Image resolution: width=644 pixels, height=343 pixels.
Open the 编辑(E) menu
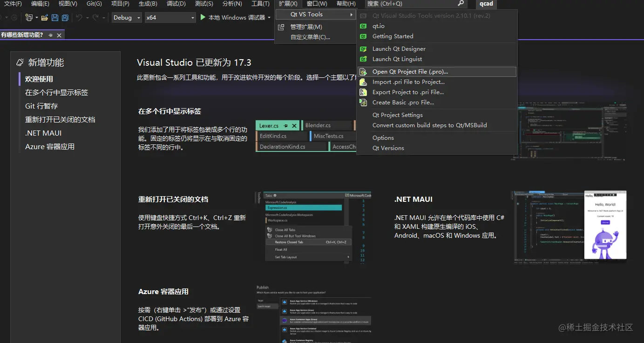coord(40,4)
